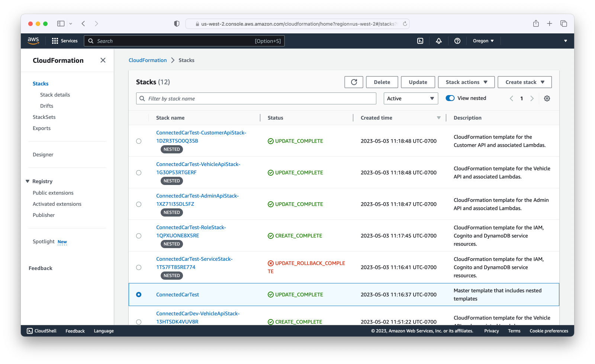Go back in browser history
This screenshot has width=595, height=364.
(x=83, y=24)
